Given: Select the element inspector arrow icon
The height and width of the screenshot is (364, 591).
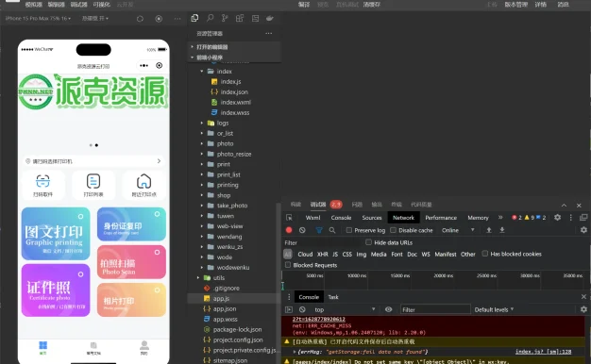Looking at the screenshot, I should (x=289, y=218).
